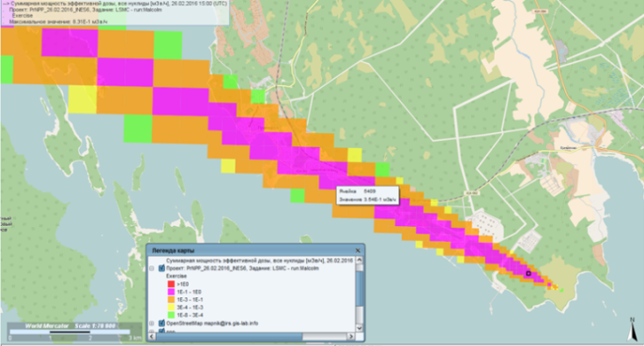This screenshot has width=644, height=346.
Task: Collapse the dose rate project layer tree
Action: [151, 268]
